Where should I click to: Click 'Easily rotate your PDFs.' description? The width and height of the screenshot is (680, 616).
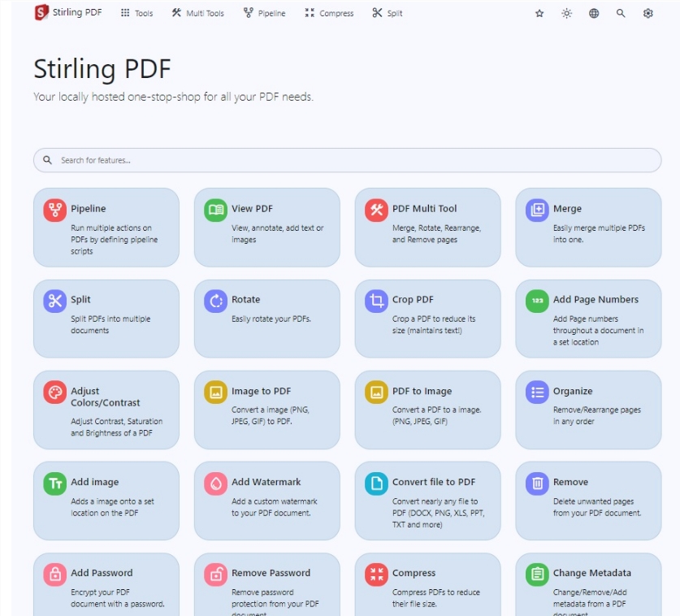click(271, 319)
